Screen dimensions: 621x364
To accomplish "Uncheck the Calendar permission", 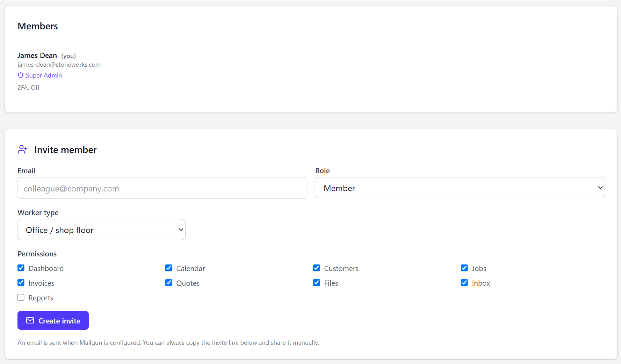I will coord(169,268).
